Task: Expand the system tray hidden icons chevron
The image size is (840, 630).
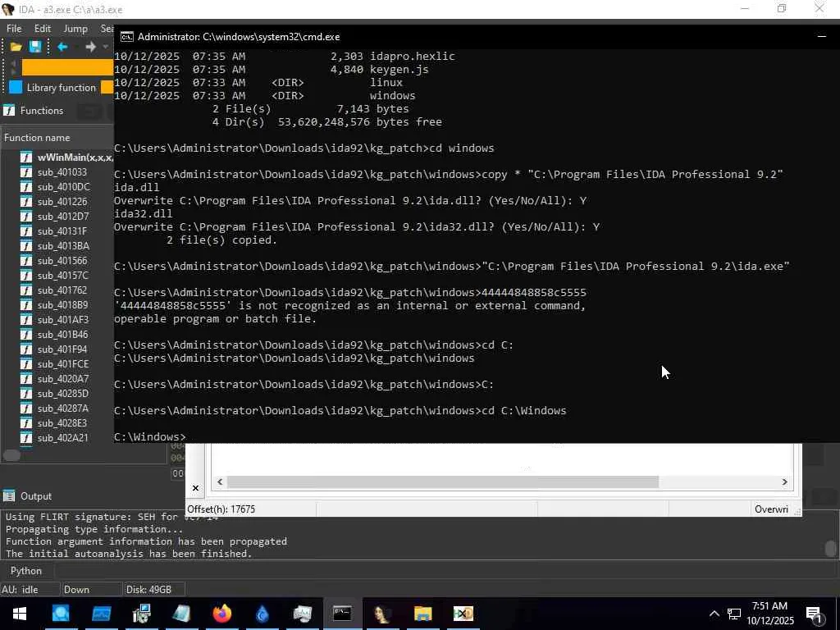Action: coord(714,614)
